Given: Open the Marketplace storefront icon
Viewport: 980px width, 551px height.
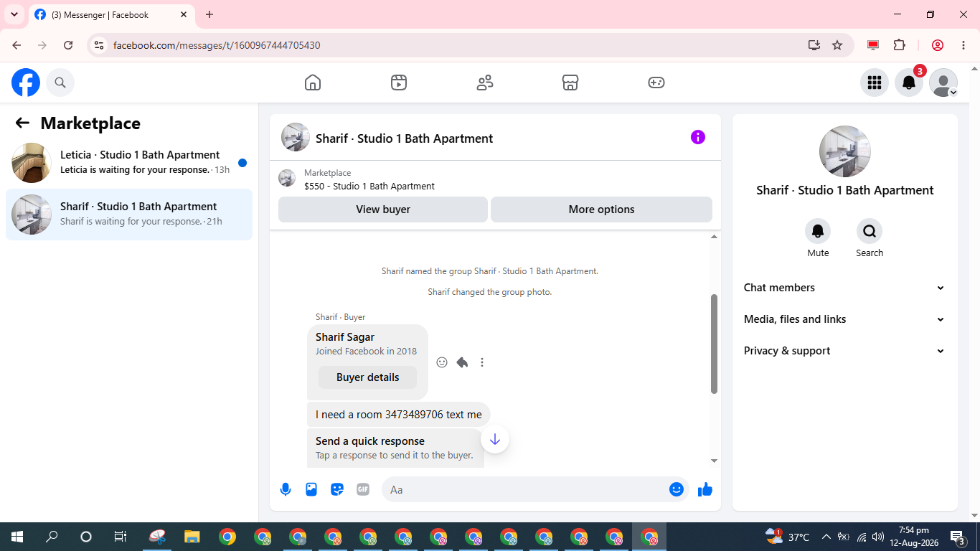Looking at the screenshot, I should (570, 83).
